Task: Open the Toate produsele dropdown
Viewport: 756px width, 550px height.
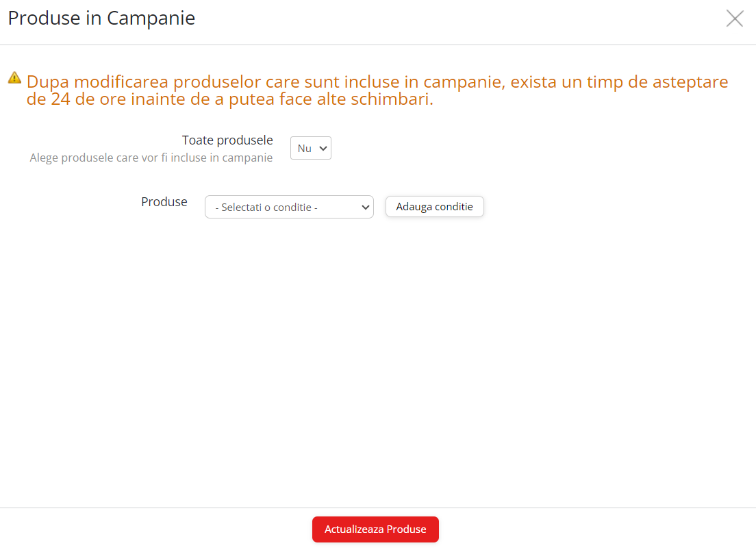Action: [x=310, y=148]
